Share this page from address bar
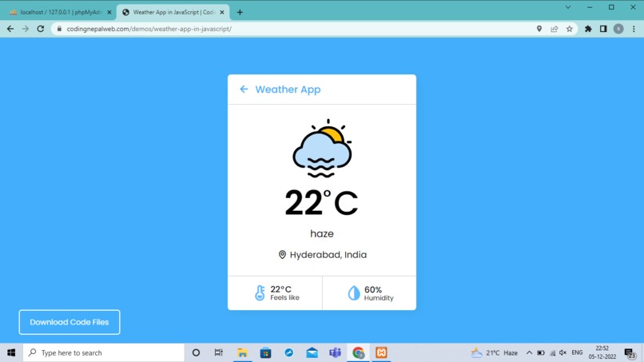 pos(555,29)
